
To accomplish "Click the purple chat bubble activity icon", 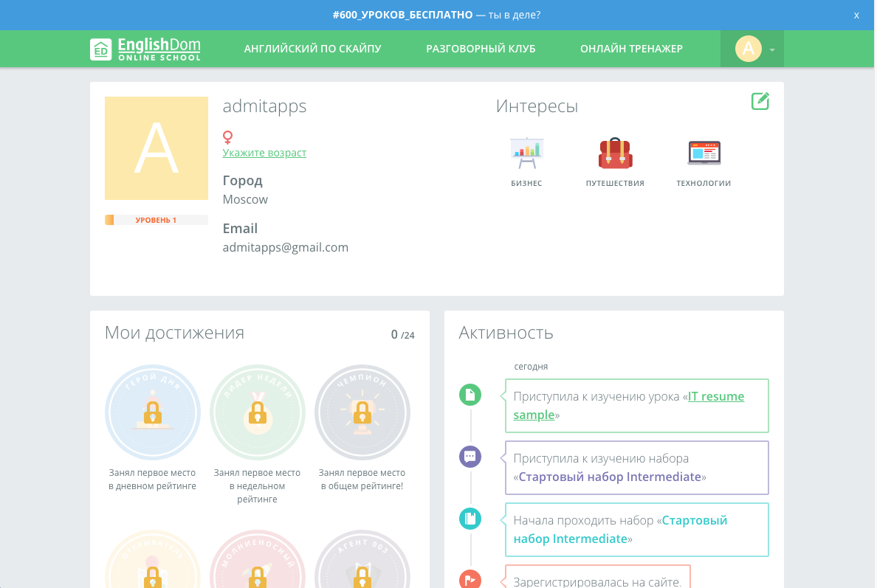I will click(470, 457).
